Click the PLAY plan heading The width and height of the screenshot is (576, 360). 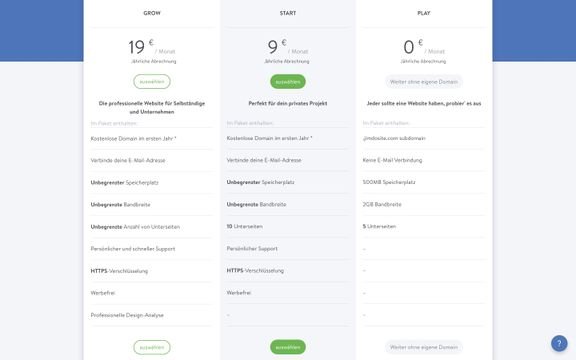pyautogui.click(x=424, y=13)
